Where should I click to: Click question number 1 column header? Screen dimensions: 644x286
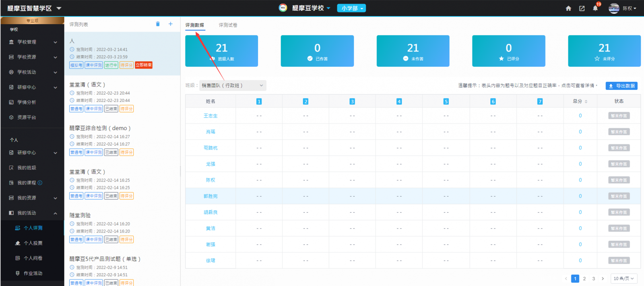pos(259,102)
